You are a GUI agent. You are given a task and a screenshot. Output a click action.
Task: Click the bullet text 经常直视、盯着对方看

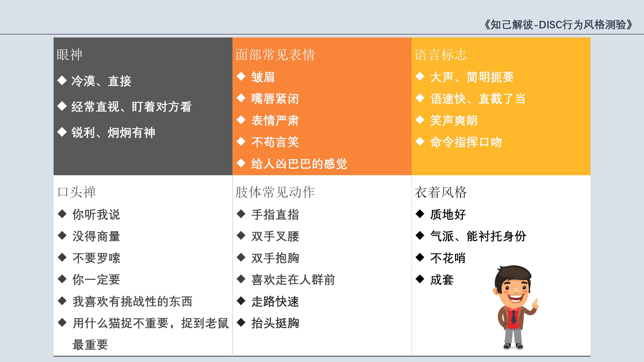coord(132,107)
